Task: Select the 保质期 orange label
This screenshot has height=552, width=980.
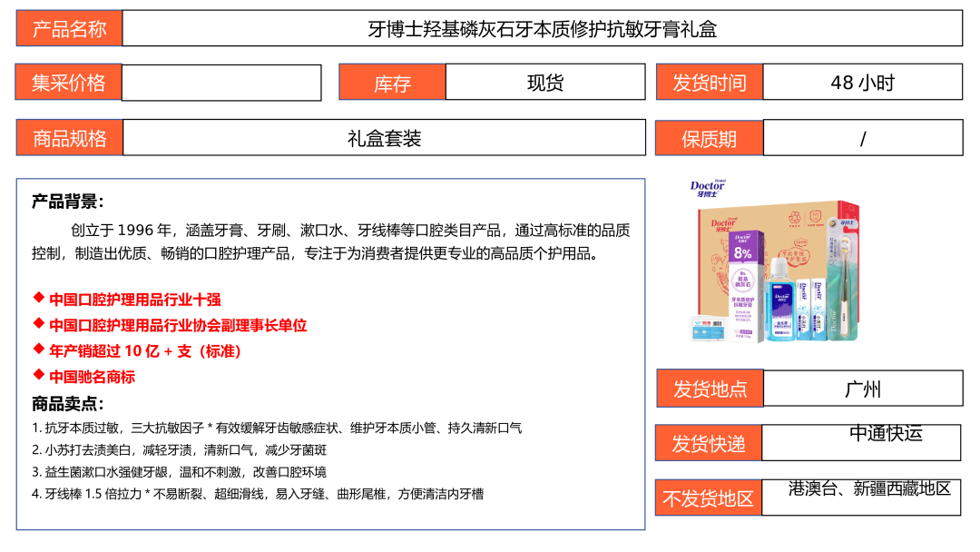Action: [709, 138]
